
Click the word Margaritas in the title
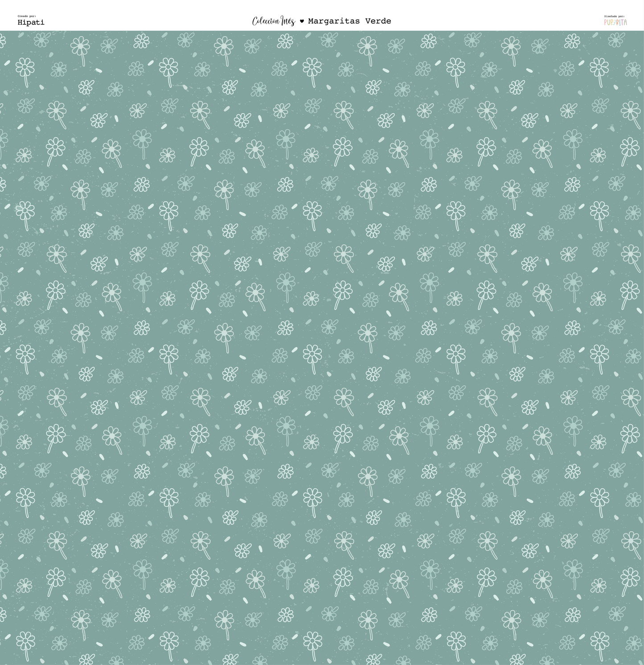click(334, 21)
